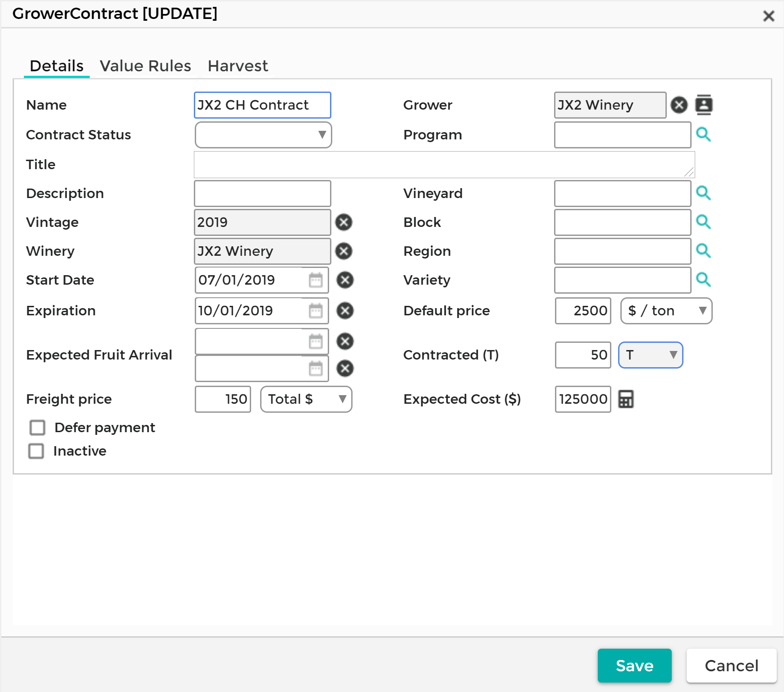
Task: Calculate Expected Cost with calculator icon
Action: 626,399
